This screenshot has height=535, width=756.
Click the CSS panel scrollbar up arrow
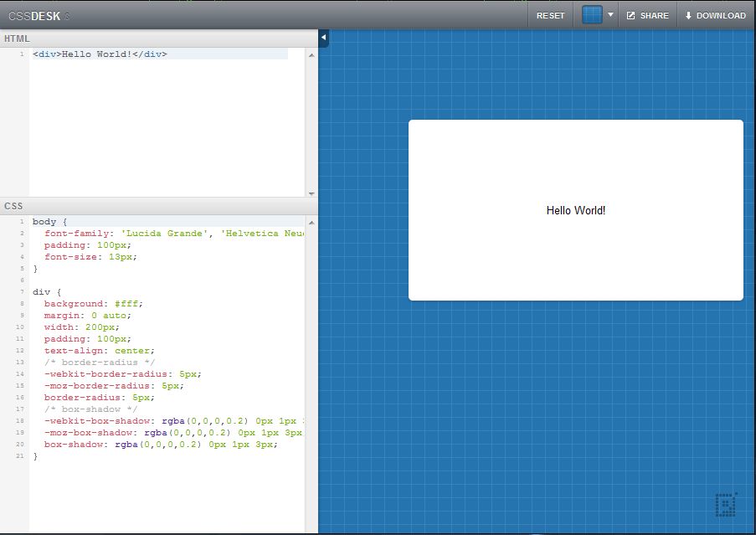point(311,221)
